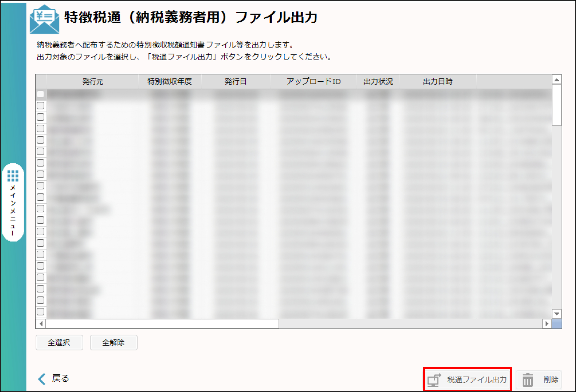Sort by the 発行元 column header
The width and height of the screenshot is (576, 392).
pyautogui.click(x=92, y=81)
